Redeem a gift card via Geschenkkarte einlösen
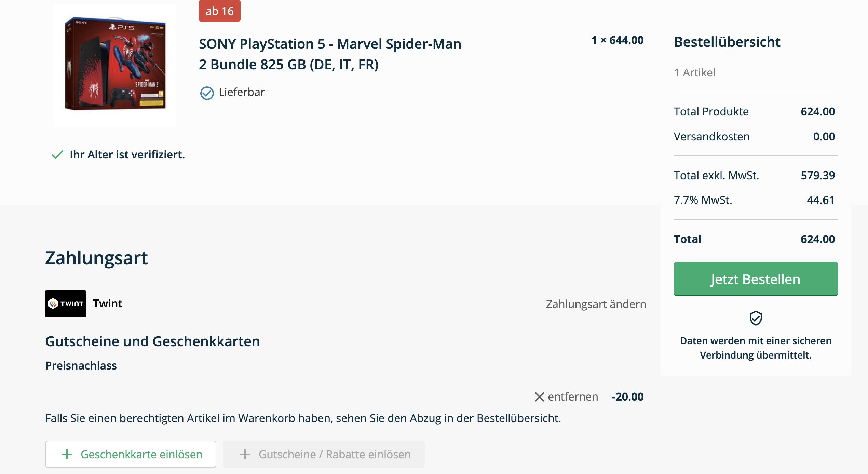Viewport: 868px width, 474px height. (x=131, y=454)
